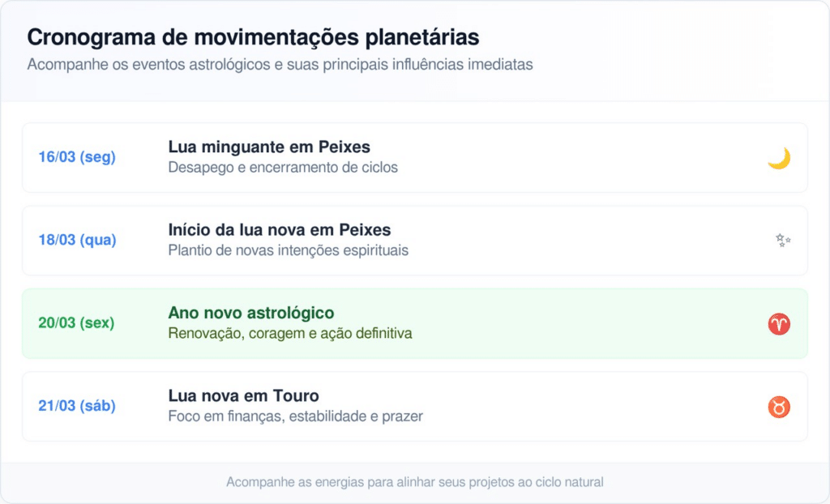Open the Ano novo astrológico event
Image resolution: width=830 pixels, height=504 pixels.
[x=251, y=313]
